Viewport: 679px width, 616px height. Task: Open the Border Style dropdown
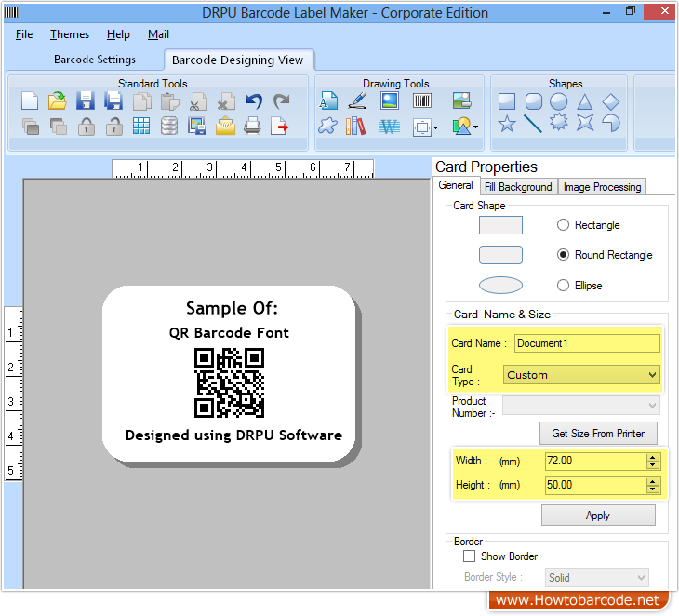597,578
